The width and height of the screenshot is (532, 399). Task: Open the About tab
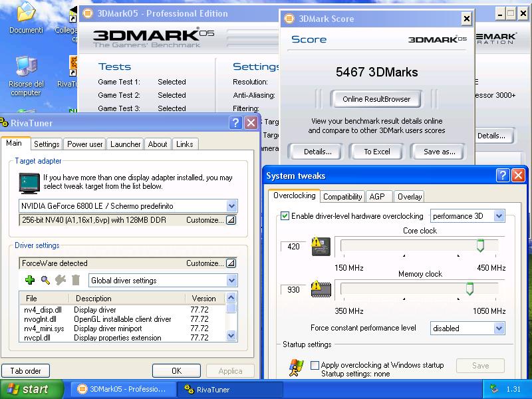158,144
